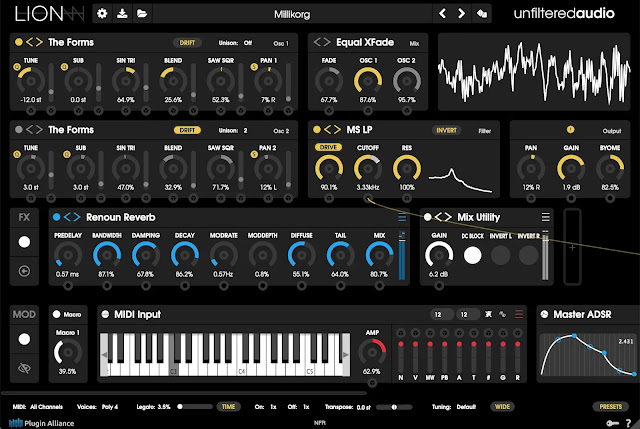Click the key license icon

[x=612, y=423]
